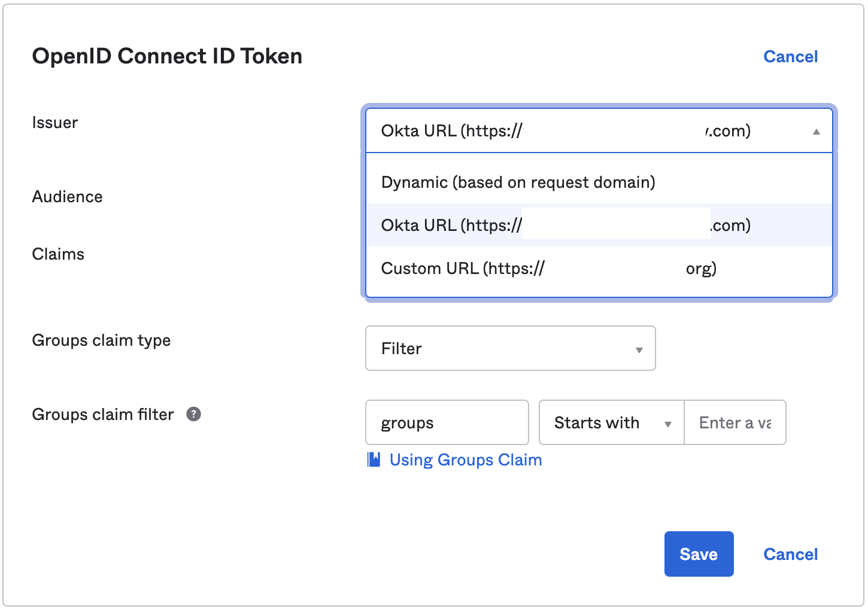
Task: Pick the Custom URL issuer option
Action: tap(548, 269)
